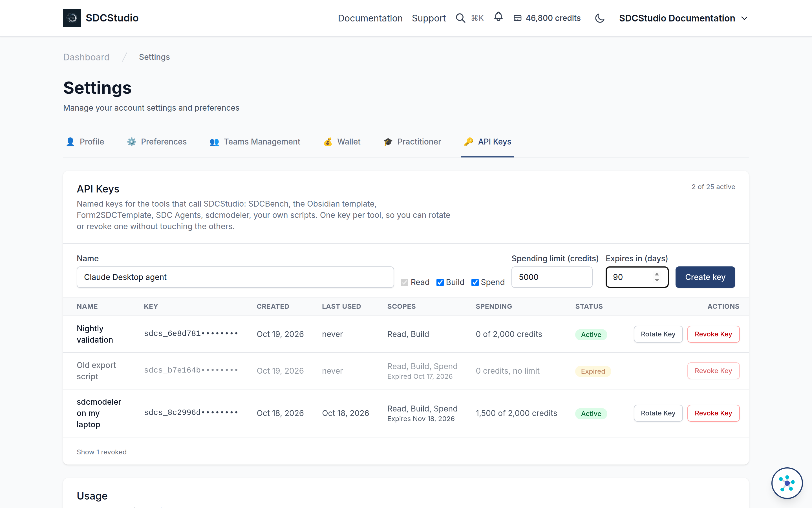Click the Wallet money bag icon
This screenshot has width=812, height=508.
tap(328, 142)
